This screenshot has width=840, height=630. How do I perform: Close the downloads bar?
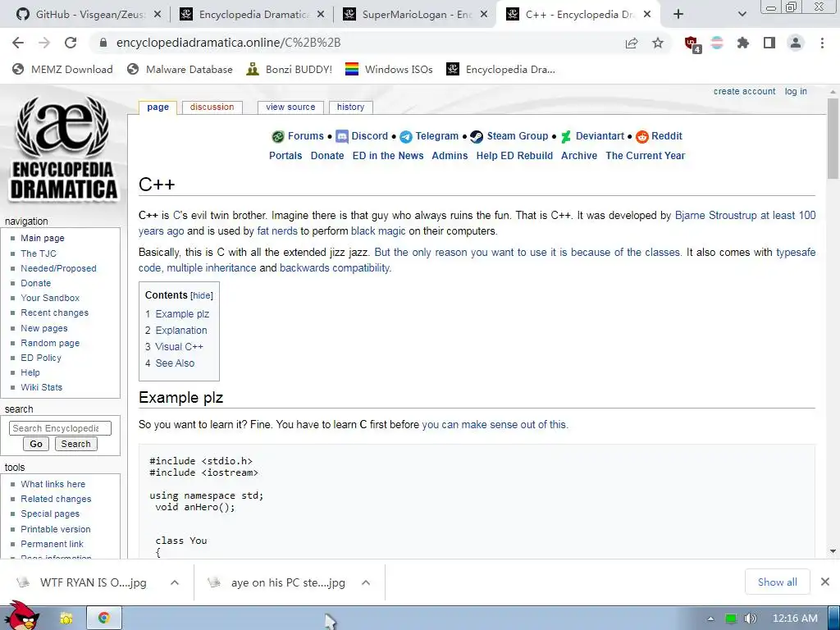825,582
